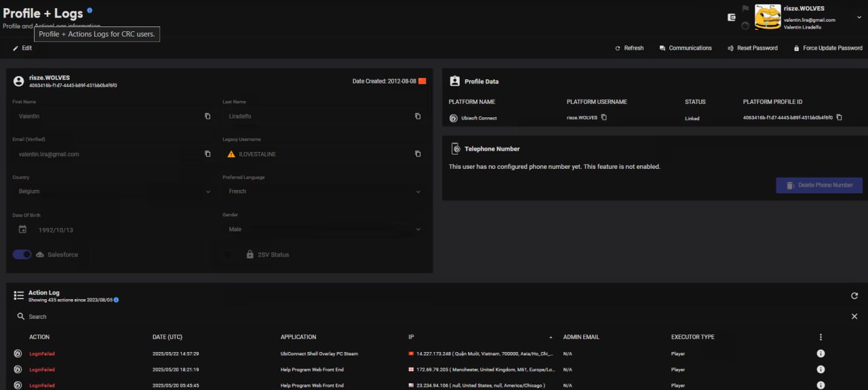
Task: Open the Action Log column options menu
Action: [x=821, y=337]
